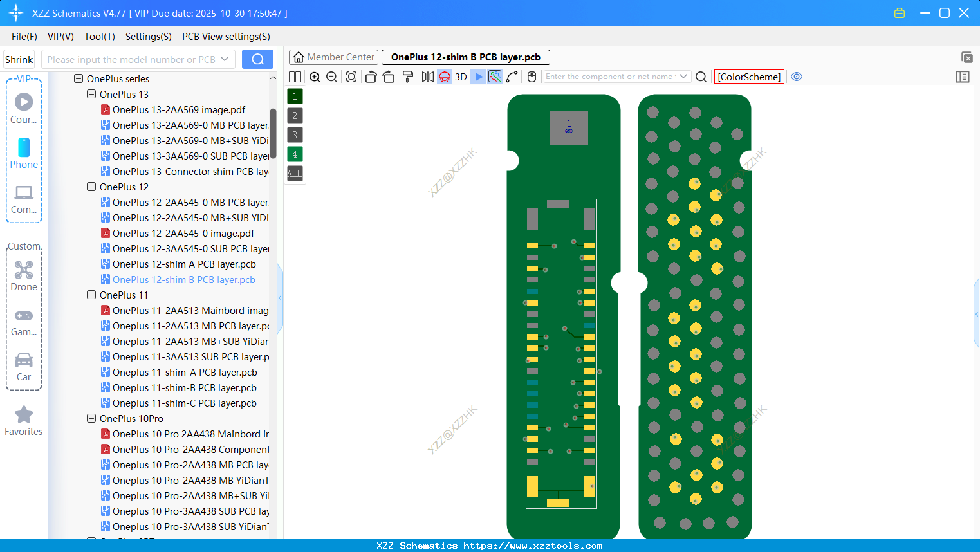Screen dimensions: 980x552
Task: Collapse the OnePlus 11 tree section
Action: pyautogui.click(x=91, y=295)
